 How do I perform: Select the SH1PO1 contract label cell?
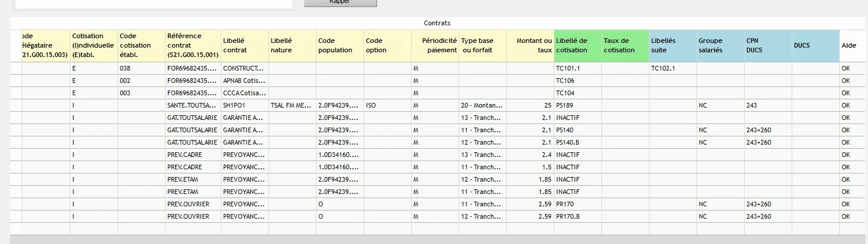(245, 105)
